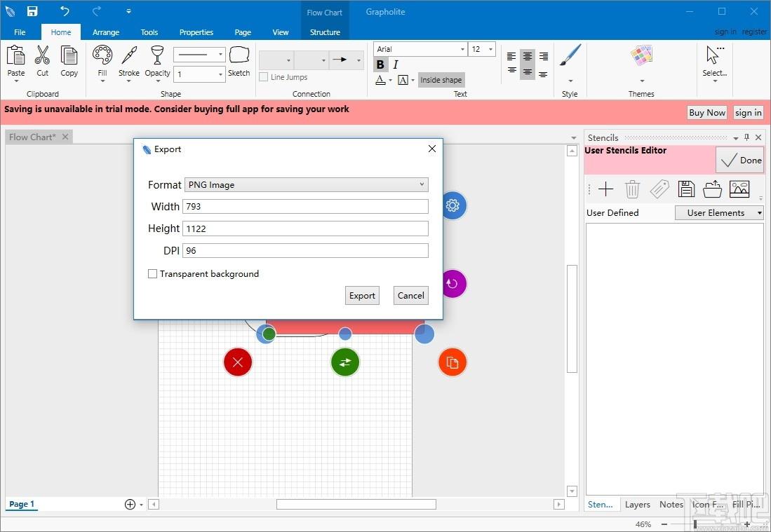Cancel the Export dialog

410,295
